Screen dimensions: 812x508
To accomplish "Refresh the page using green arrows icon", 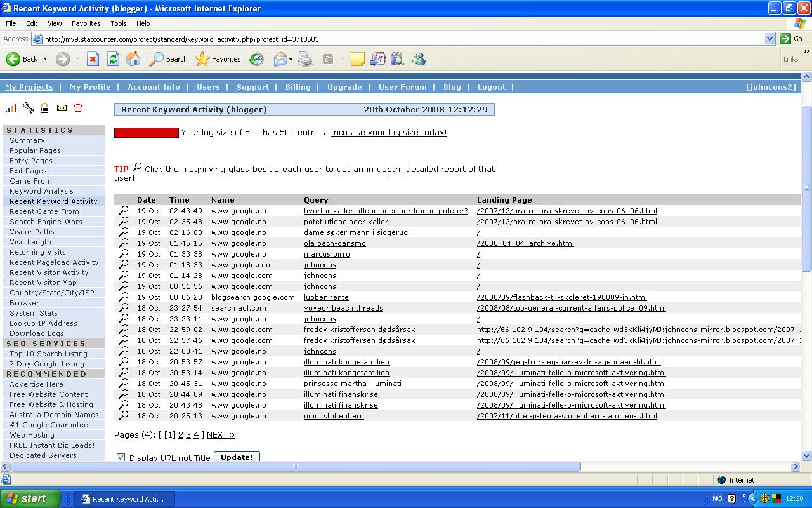I will point(113,59).
